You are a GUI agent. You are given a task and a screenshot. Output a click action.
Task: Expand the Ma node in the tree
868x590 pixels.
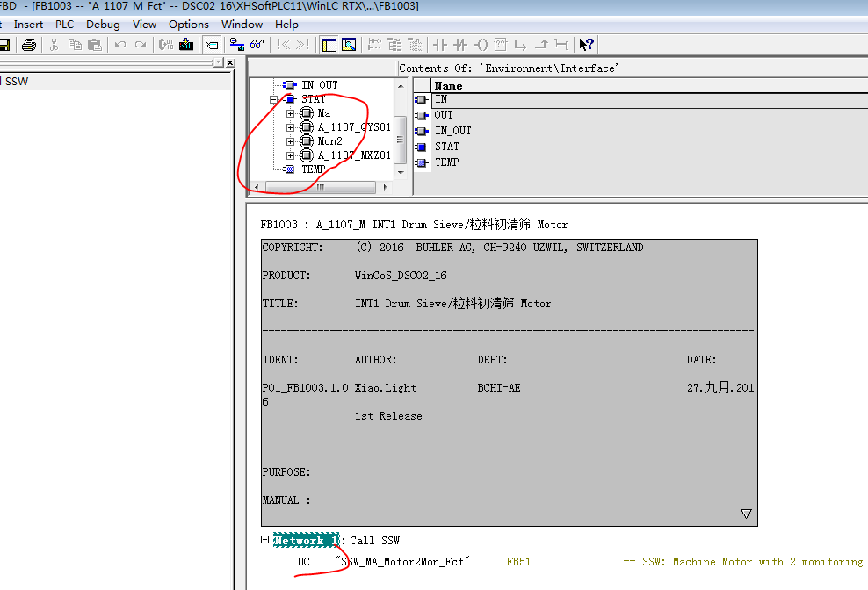[290, 113]
